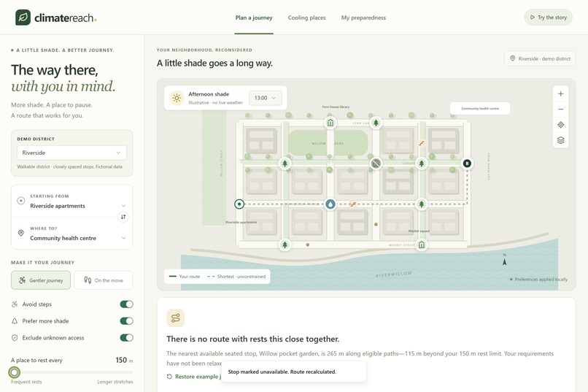The height and width of the screenshot is (392, 588).
Task: Click the no route with rests heading
Action: tap(252, 339)
